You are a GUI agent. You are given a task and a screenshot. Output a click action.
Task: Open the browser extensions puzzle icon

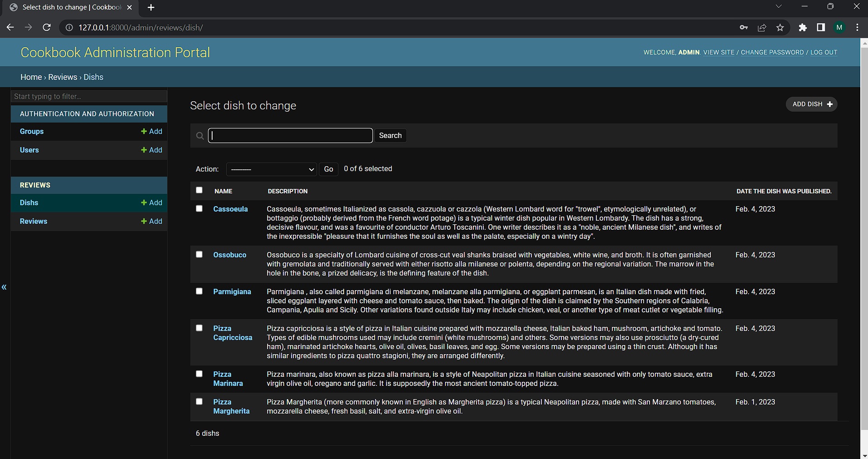pos(803,28)
